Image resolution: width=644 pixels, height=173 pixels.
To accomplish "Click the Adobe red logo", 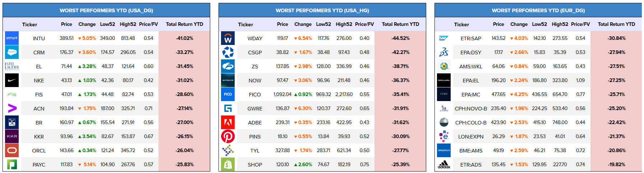I will tap(228, 122).
